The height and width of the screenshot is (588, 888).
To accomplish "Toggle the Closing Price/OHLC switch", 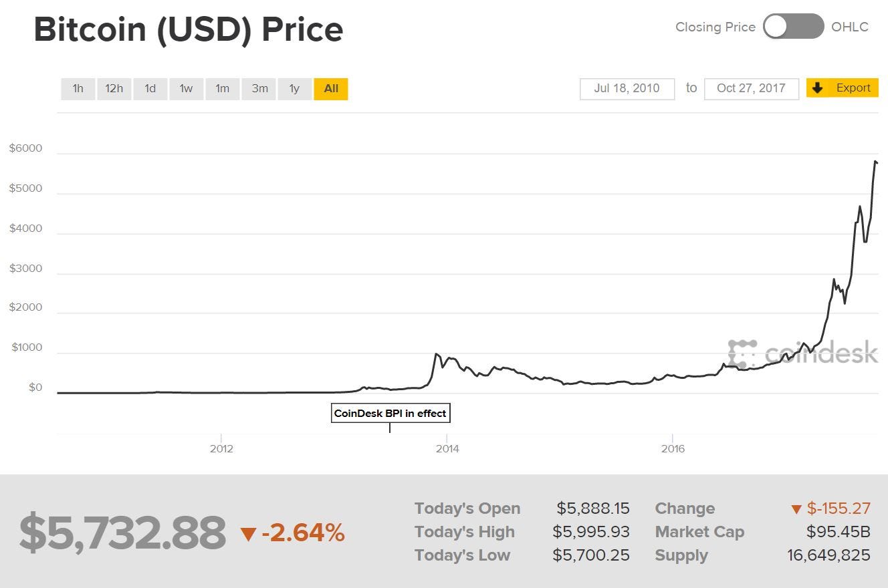I will tap(793, 27).
